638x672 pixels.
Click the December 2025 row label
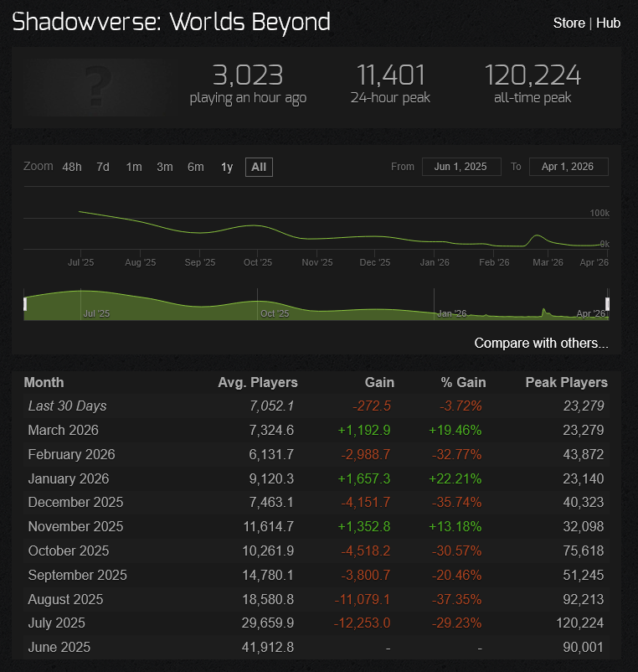(x=75, y=502)
